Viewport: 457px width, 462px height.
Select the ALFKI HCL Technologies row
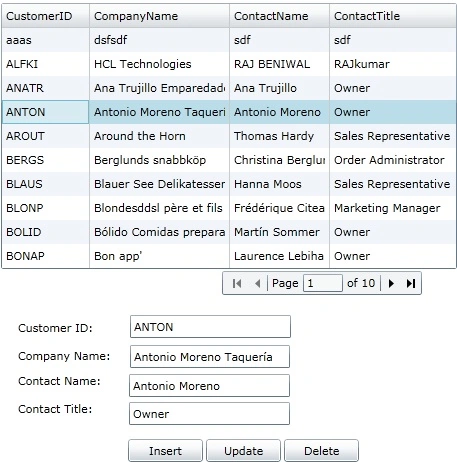[229, 64]
